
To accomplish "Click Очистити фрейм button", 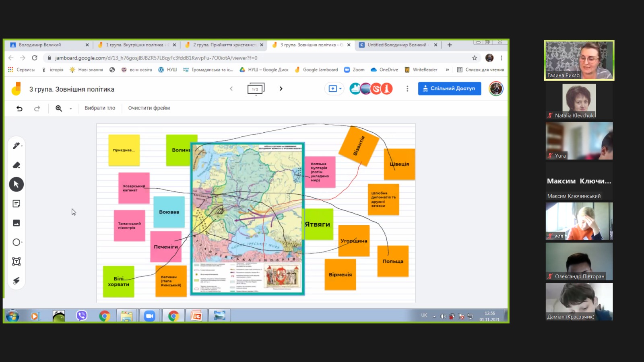I will (x=149, y=108).
